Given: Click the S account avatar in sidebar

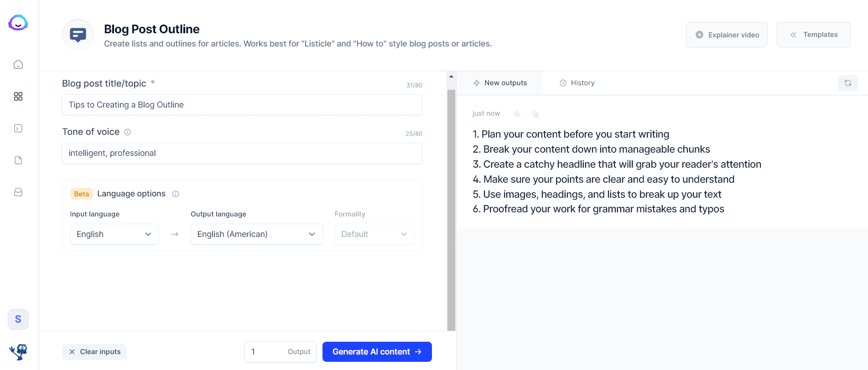Looking at the screenshot, I should point(18,319).
